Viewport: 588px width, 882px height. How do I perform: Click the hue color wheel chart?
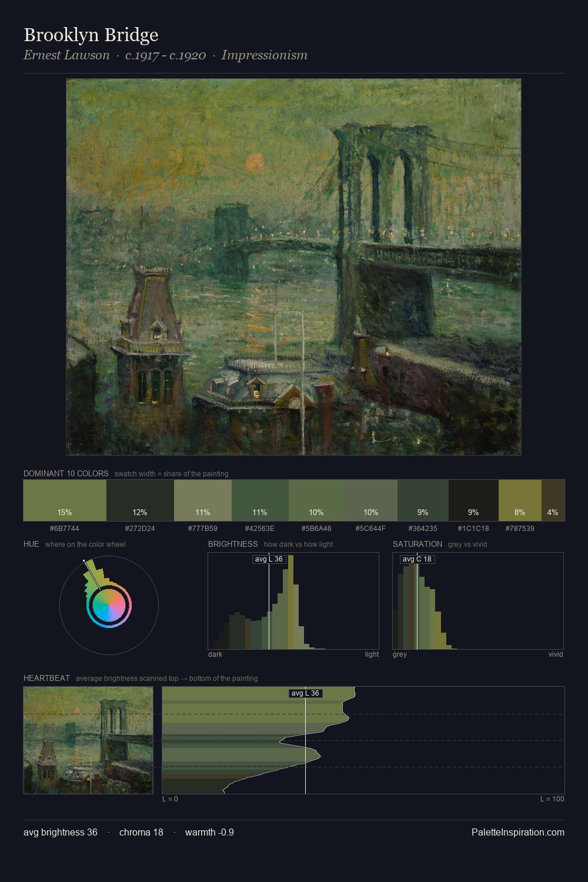[109, 605]
